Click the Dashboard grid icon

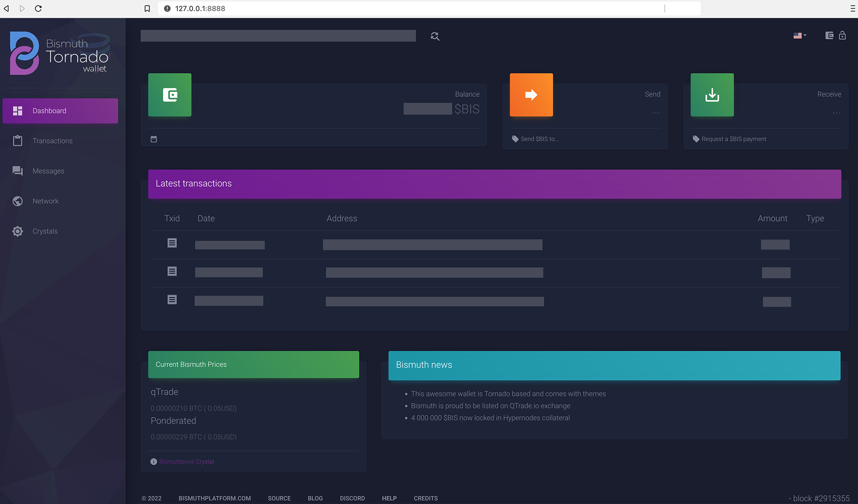tap(18, 111)
